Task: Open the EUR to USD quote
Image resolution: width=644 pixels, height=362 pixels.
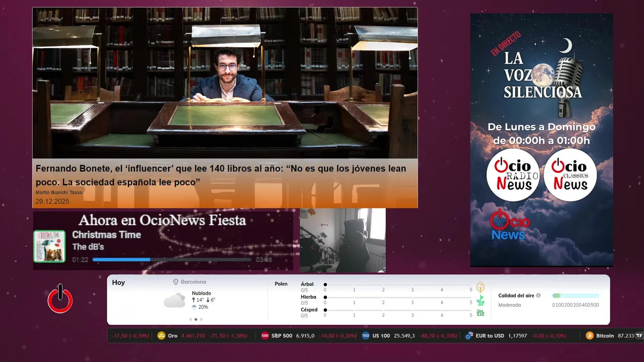Action: pos(516,335)
